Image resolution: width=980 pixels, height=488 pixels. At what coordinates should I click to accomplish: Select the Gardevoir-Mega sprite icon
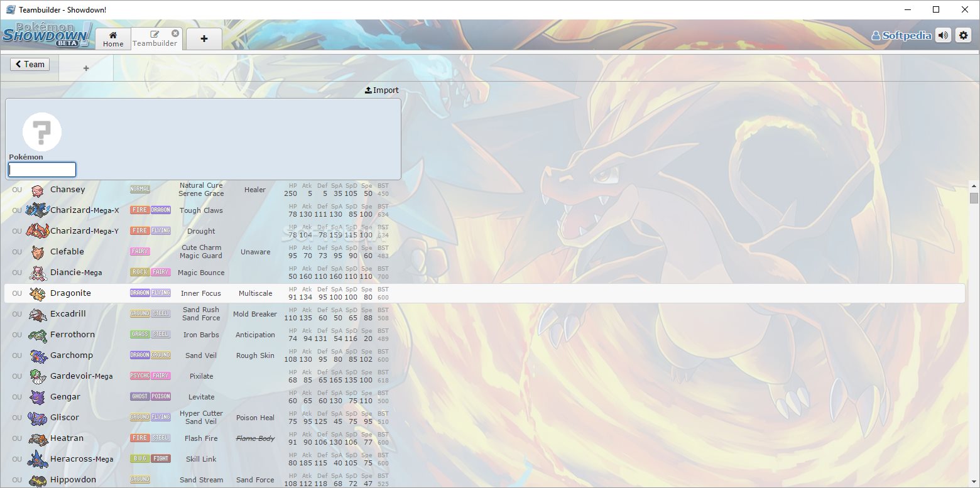point(38,376)
